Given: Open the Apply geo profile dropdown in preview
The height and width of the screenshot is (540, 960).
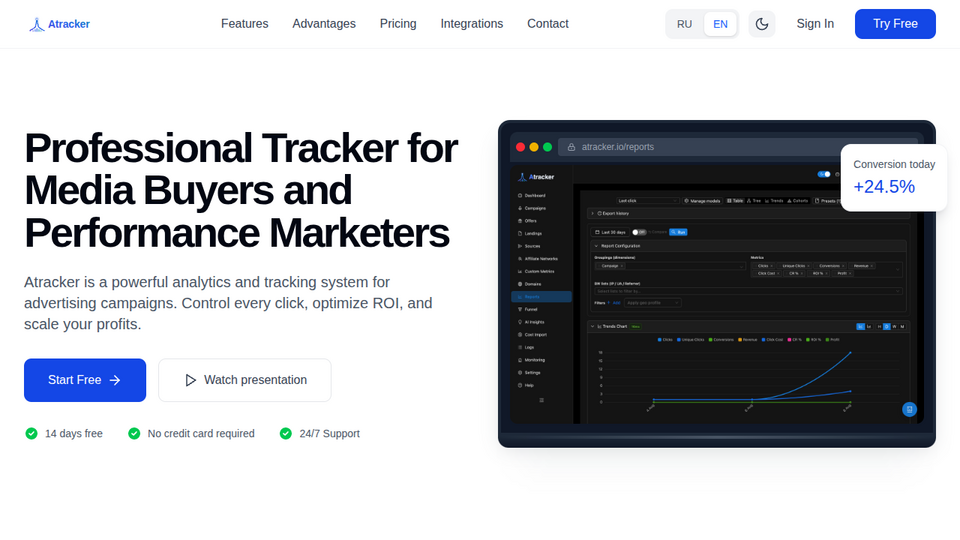Looking at the screenshot, I should (652, 303).
